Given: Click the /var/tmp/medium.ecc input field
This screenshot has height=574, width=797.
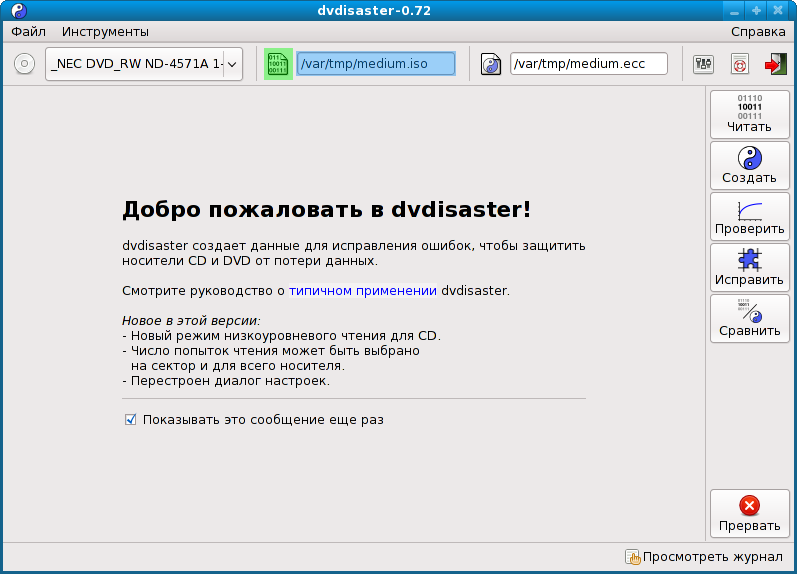Looking at the screenshot, I should 589,64.
